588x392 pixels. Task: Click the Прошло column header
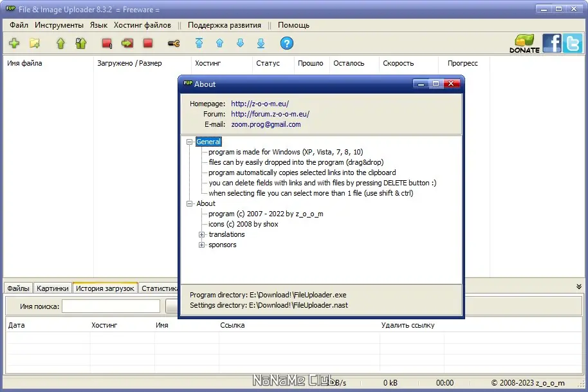[x=312, y=63]
